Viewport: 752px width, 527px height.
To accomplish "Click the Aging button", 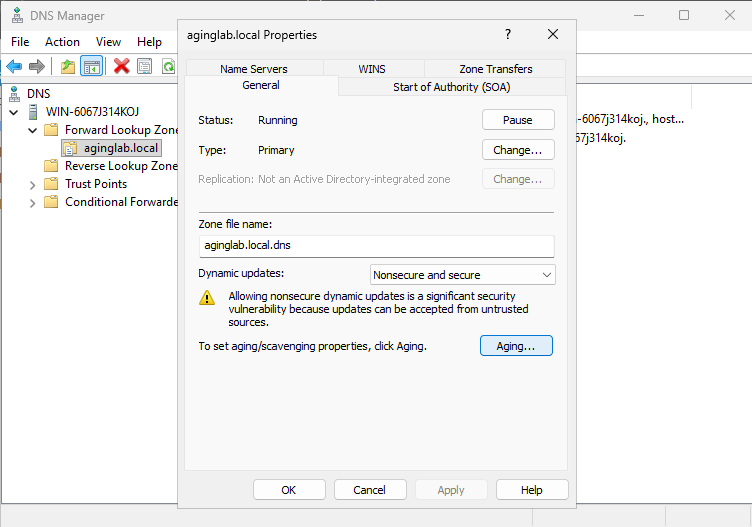I will coord(516,346).
